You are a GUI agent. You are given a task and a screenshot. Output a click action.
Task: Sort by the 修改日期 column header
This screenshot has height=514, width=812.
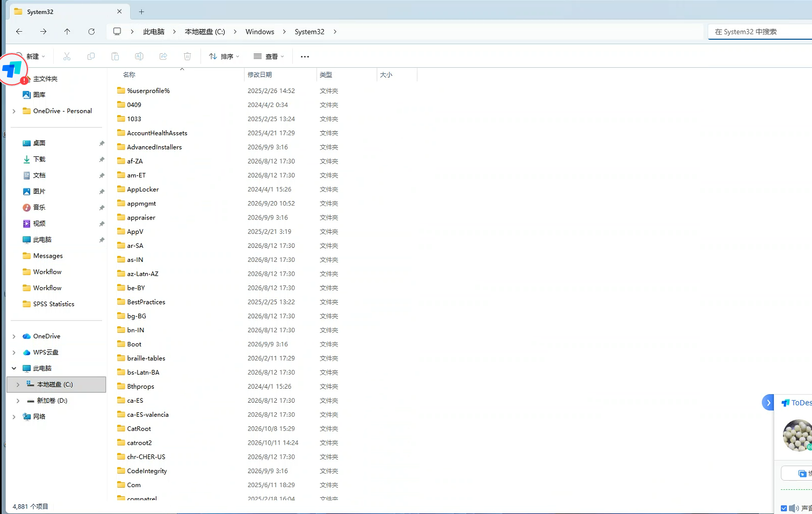[260, 75]
